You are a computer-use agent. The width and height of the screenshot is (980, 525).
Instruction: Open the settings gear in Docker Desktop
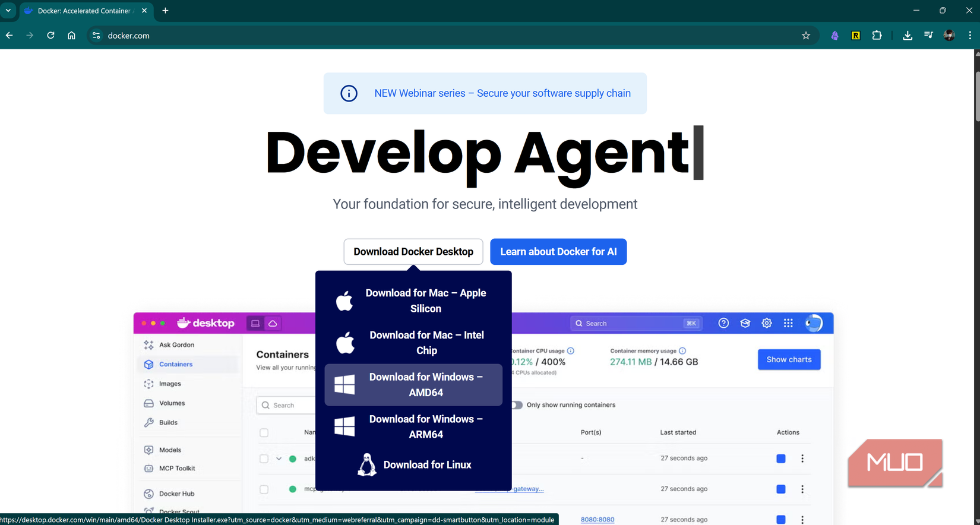(767, 323)
